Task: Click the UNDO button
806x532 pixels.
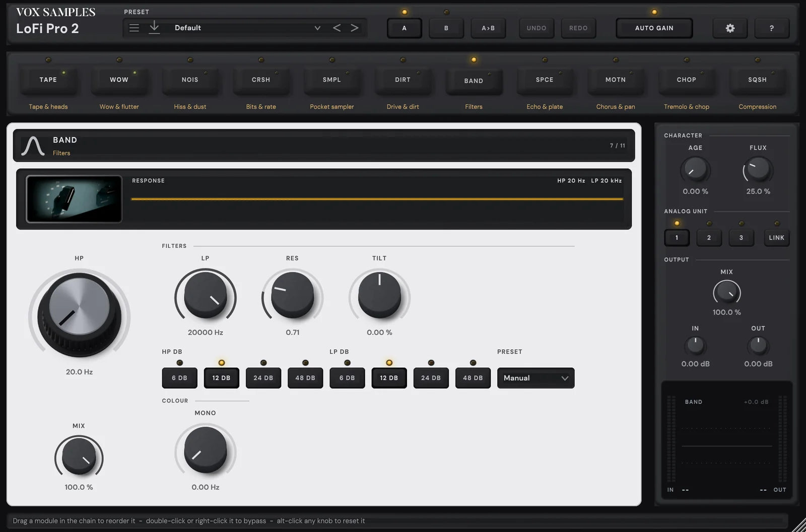Action: (536, 28)
